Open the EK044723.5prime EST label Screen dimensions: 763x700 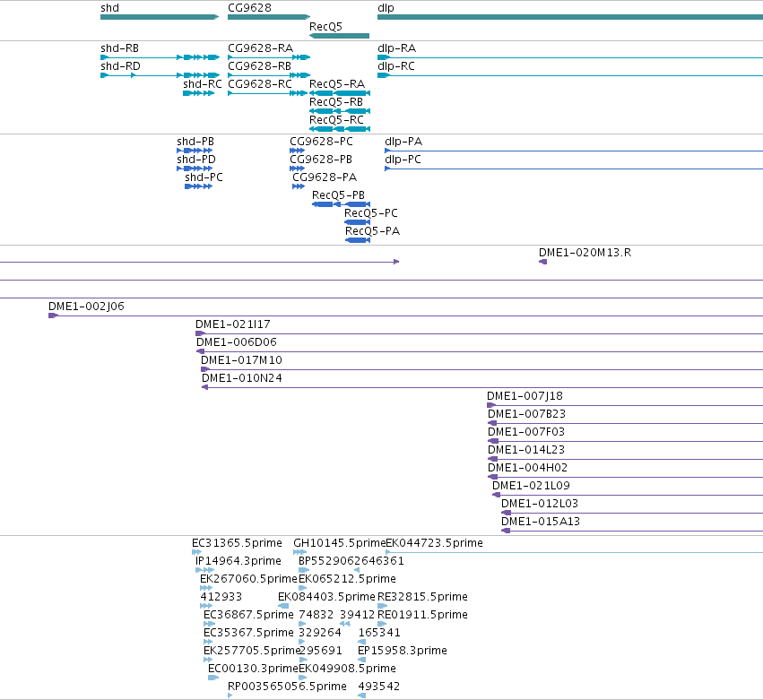pos(434,543)
